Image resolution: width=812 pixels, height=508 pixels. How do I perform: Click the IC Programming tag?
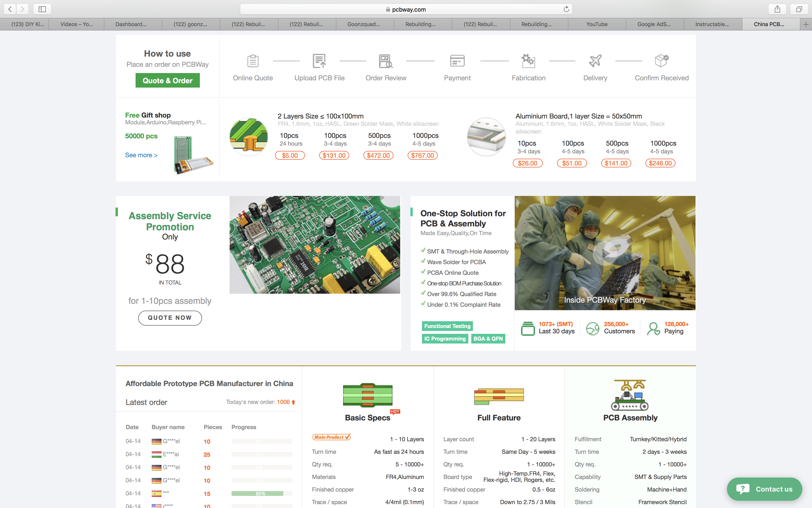click(445, 339)
